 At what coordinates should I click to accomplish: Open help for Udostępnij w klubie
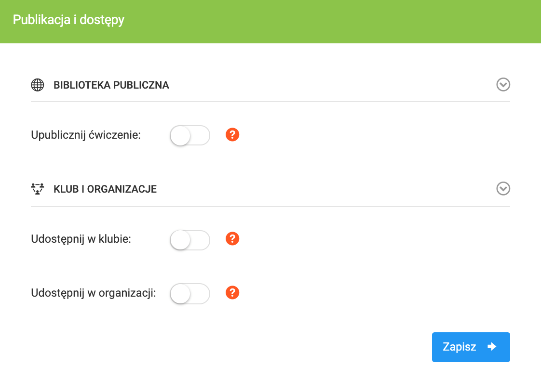pos(232,238)
